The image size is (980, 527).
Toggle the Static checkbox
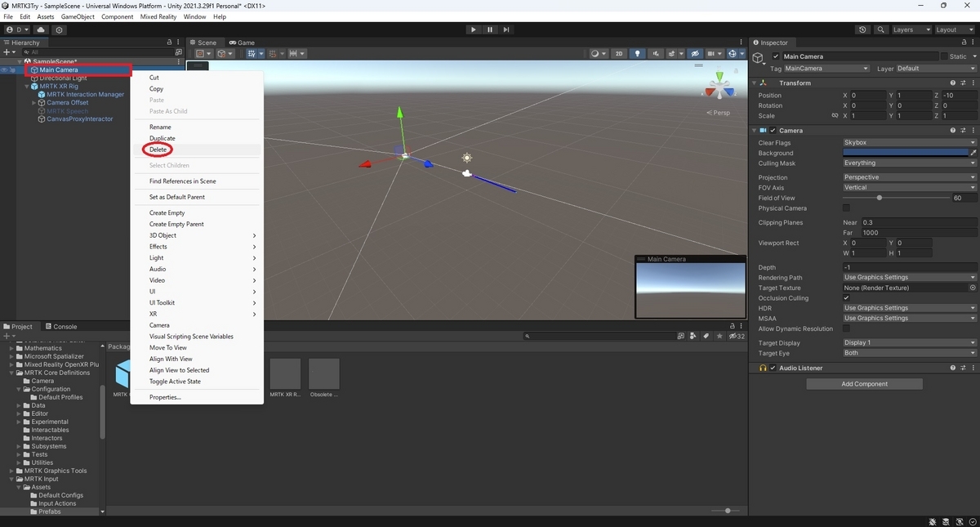(x=944, y=56)
